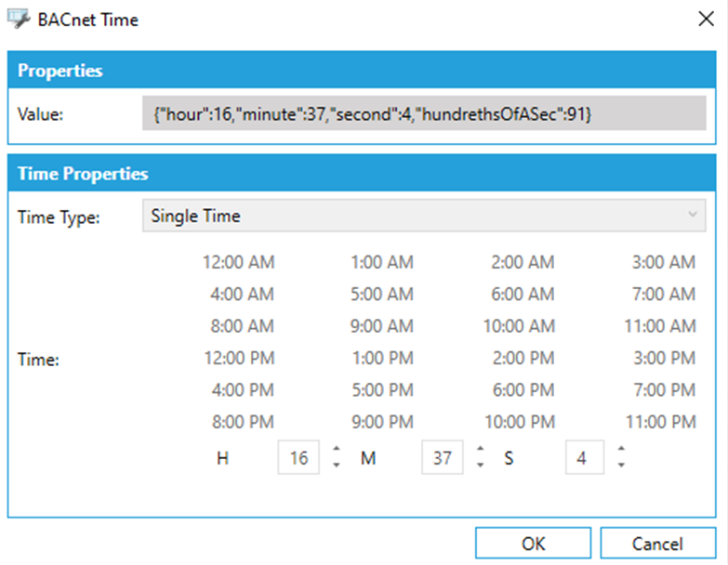Select 12:00 AM time preset
The width and height of the screenshot is (728, 565).
tap(238, 263)
